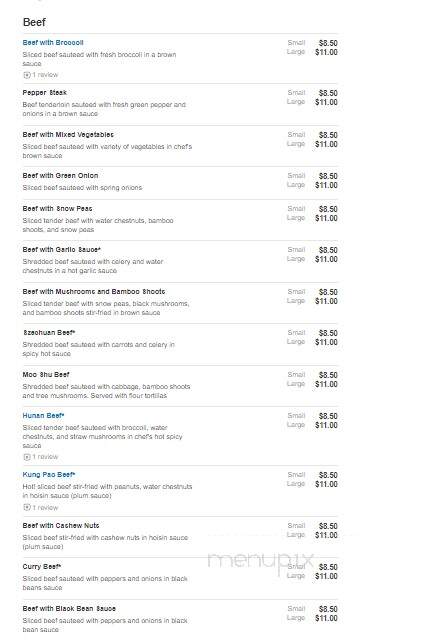Click '1 review' text under Beef with Broccoli
This screenshot has width=440, height=643.
click(x=45, y=75)
